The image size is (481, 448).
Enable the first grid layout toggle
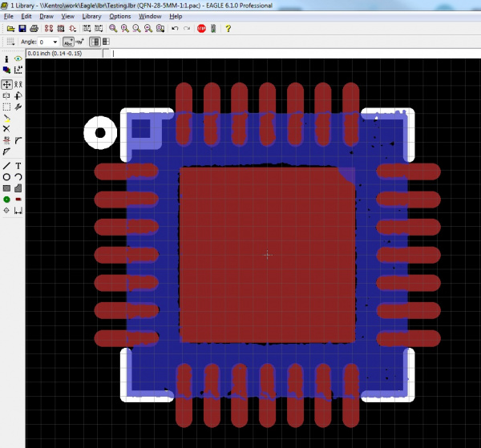tap(95, 42)
